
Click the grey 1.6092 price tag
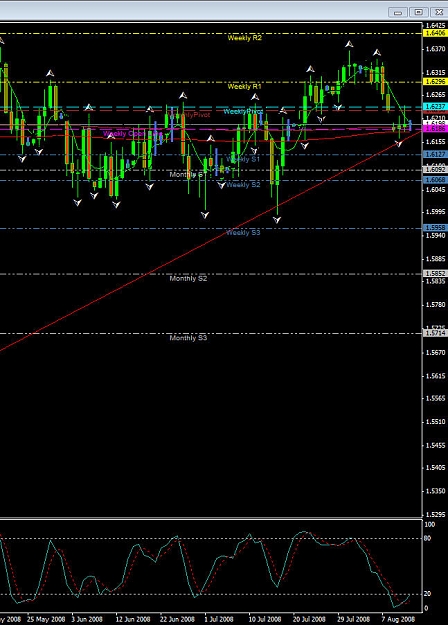pyautogui.click(x=435, y=170)
